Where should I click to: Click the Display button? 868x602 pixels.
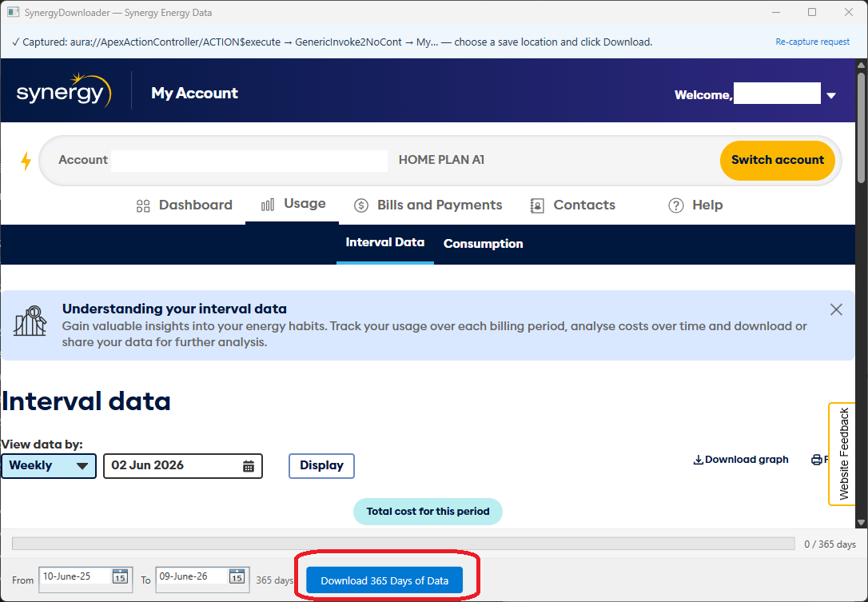tap(321, 466)
